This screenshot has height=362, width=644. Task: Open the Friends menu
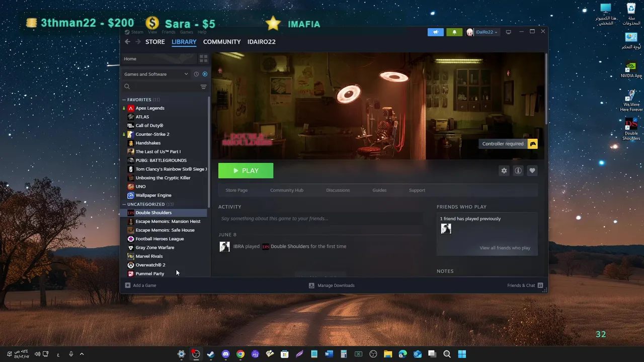pyautogui.click(x=169, y=32)
